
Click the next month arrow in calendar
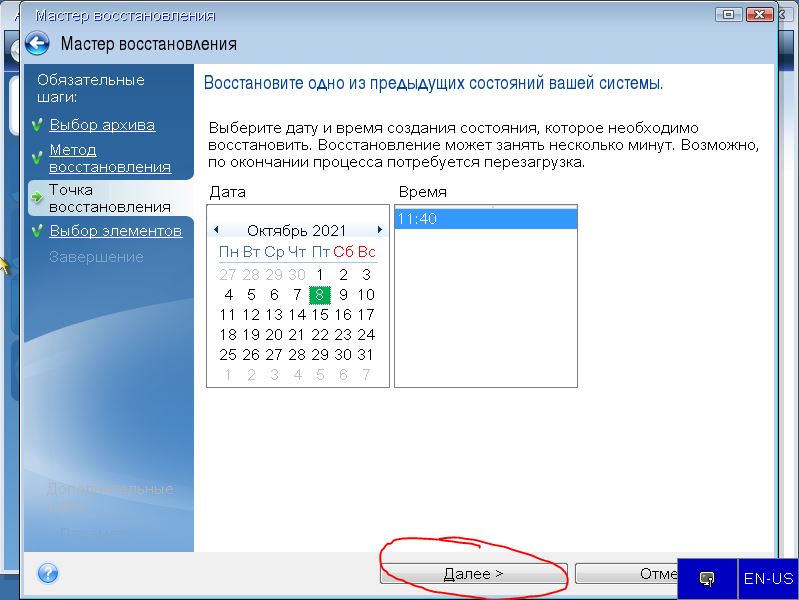tap(380, 230)
